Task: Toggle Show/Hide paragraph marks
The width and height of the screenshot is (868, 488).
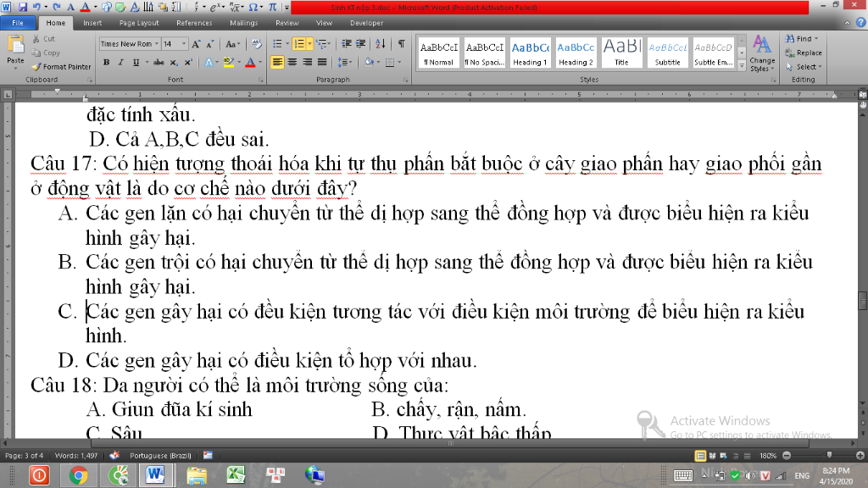Action: [x=401, y=44]
